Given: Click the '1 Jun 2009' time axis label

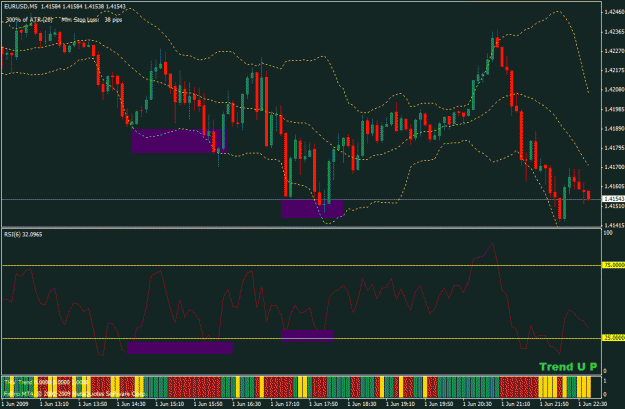Looking at the screenshot, I should point(16,404).
